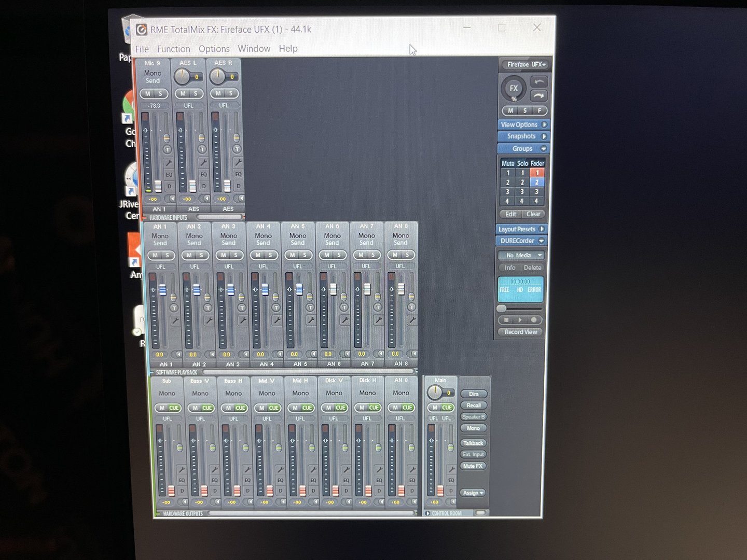Toggle CUE on Mid H output
Screen dimensions: 747x560
click(x=307, y=408)
